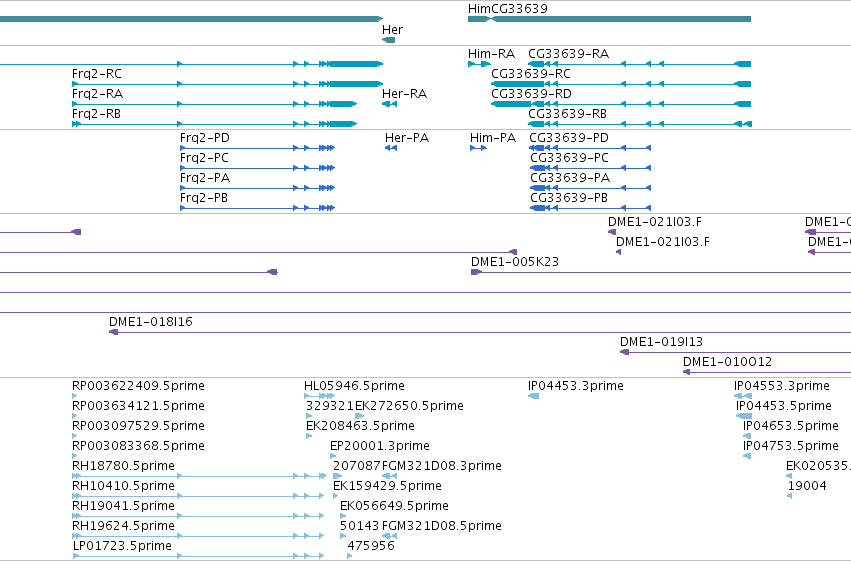The width and height of the screenshot is (851, 561).
Task: Click the Frq2-RC transcript label
Action: [x=97, y=74]
